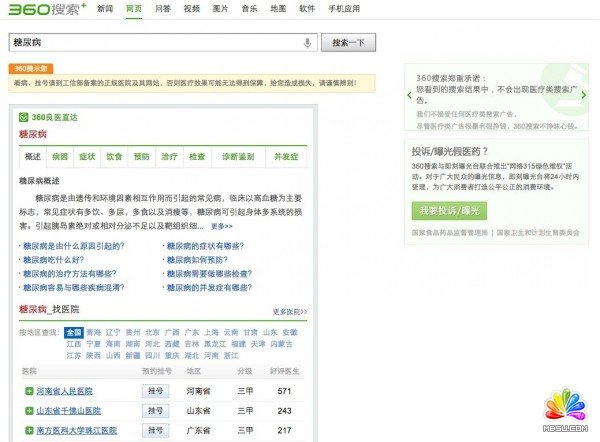Click the green plus icon beside 山东省千佛山医院

point(29,411)
